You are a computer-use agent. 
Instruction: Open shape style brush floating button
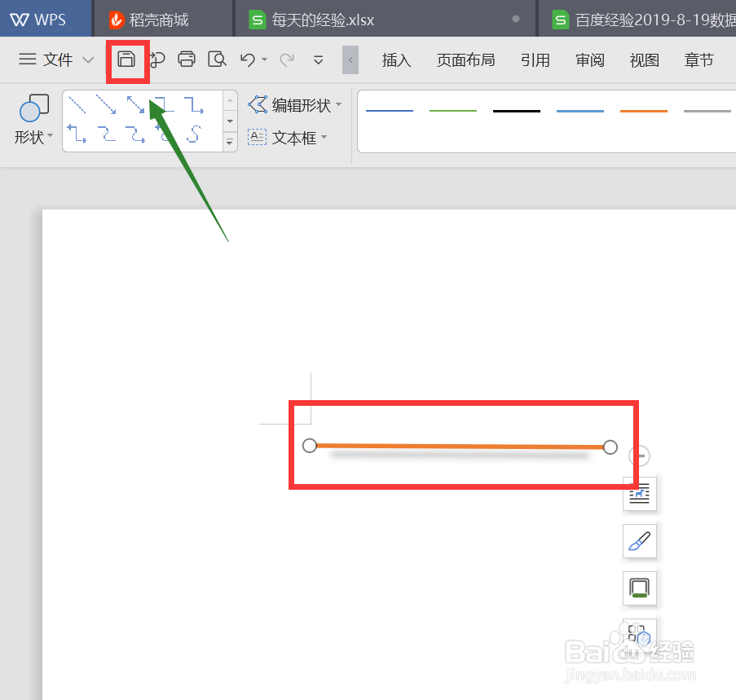click(x=639, y=541)
